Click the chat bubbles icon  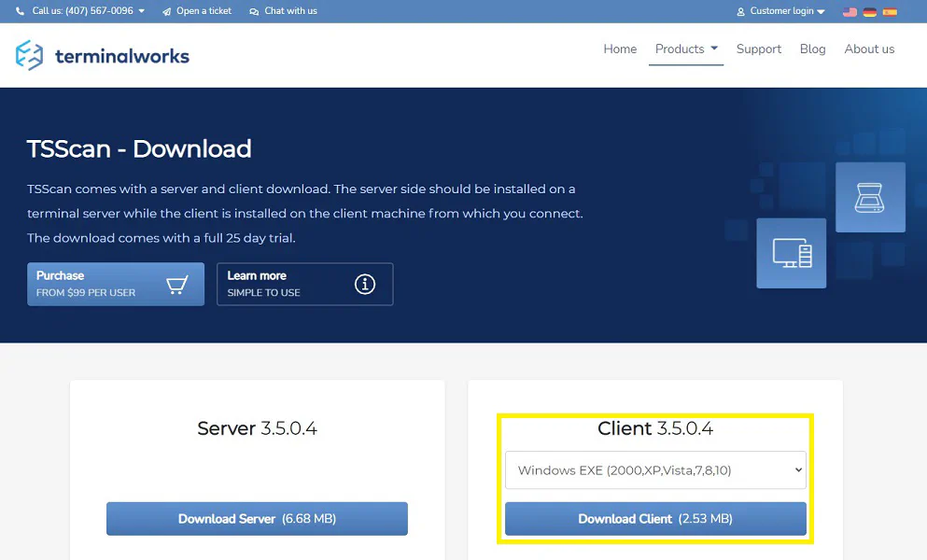pyautogui.click(x=254, y=11)
